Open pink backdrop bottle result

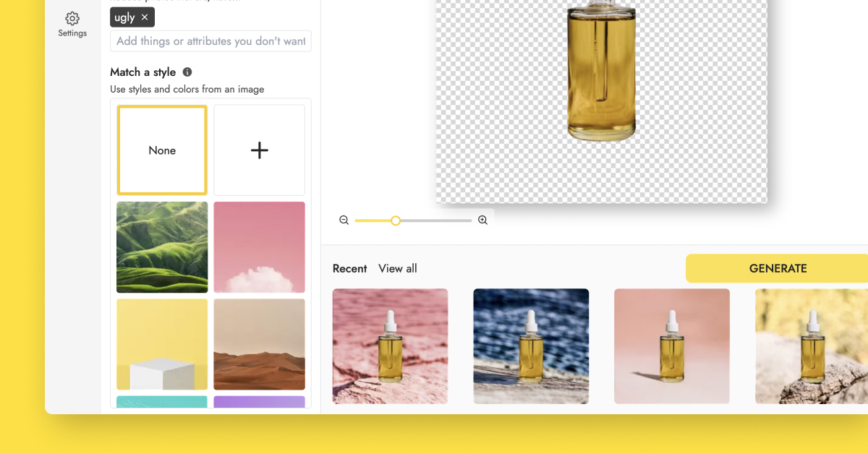[672, 346]
